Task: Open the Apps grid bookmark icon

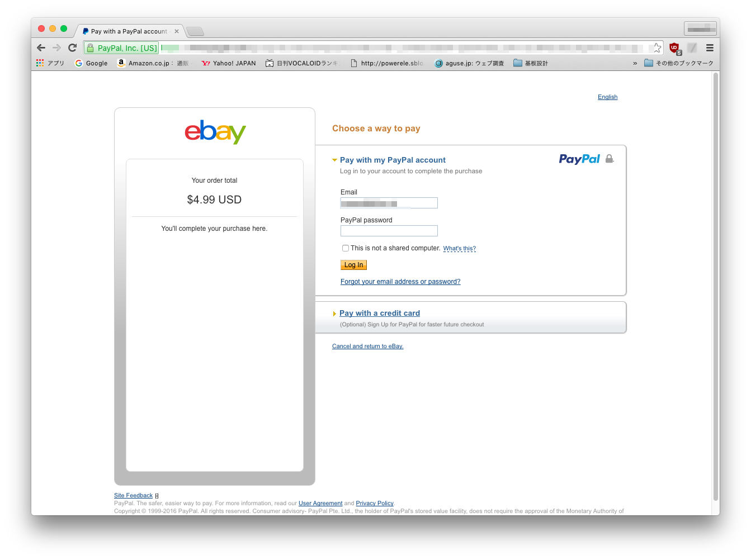Action: (40, 63)
